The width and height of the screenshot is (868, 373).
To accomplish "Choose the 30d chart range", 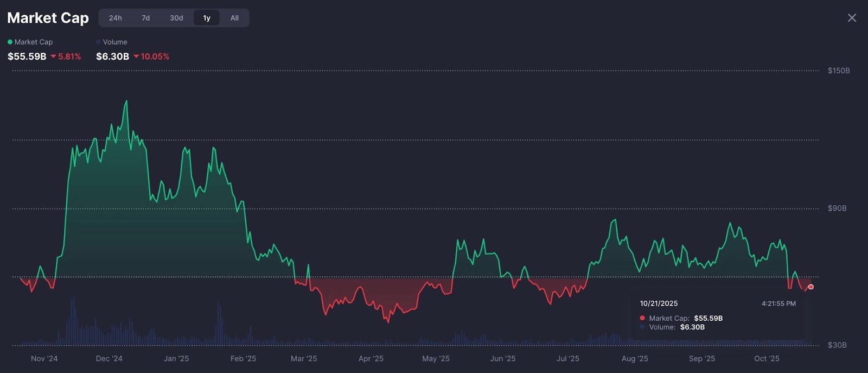I will point(176,18).
